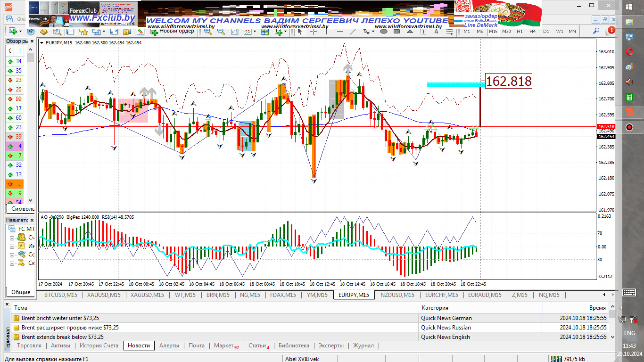Select the rectangle shape tool

pos(397,32)
